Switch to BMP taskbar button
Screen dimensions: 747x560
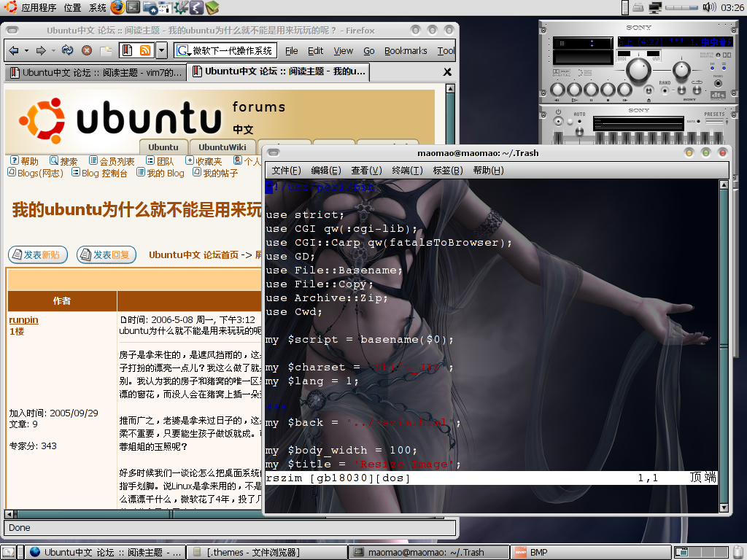(590, 553)
